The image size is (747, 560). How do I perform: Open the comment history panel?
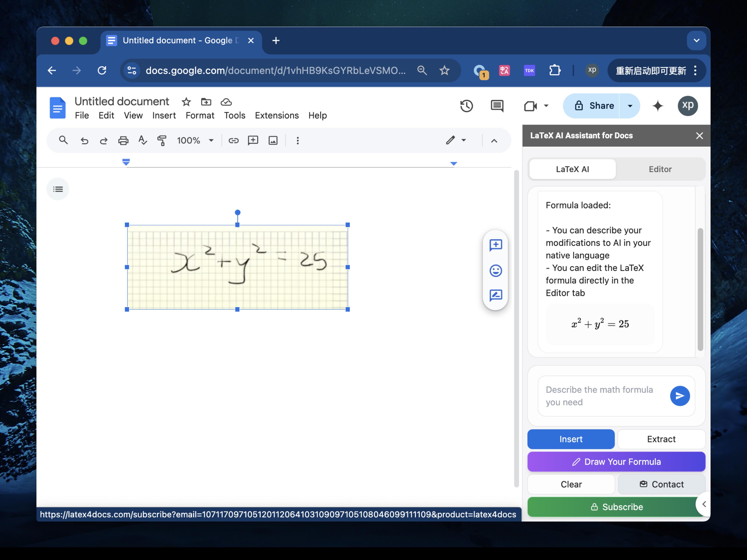496,106
